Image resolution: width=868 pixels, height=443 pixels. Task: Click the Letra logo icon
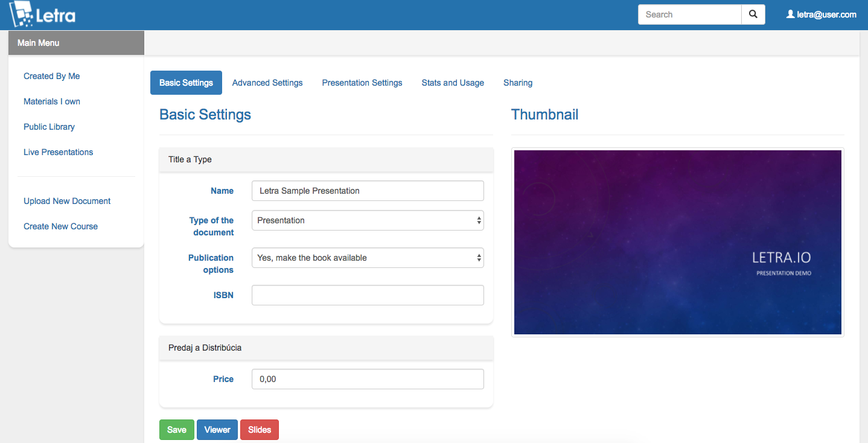pyautogui.click(x=43, y=14)
